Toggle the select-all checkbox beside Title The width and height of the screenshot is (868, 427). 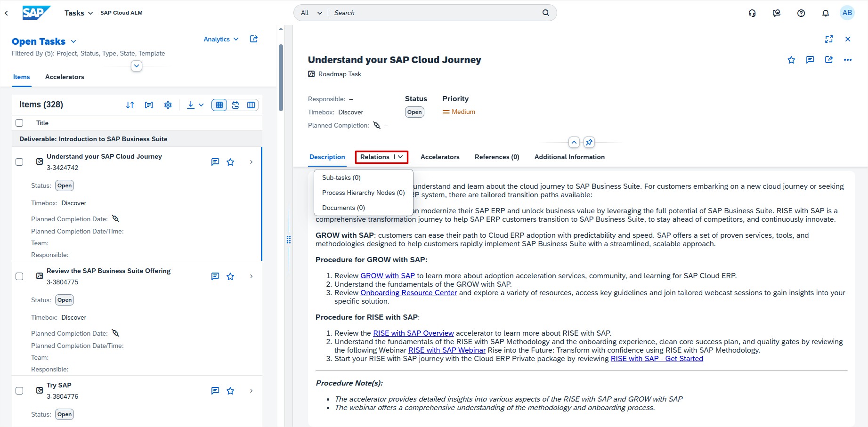(x=19, y=123)
